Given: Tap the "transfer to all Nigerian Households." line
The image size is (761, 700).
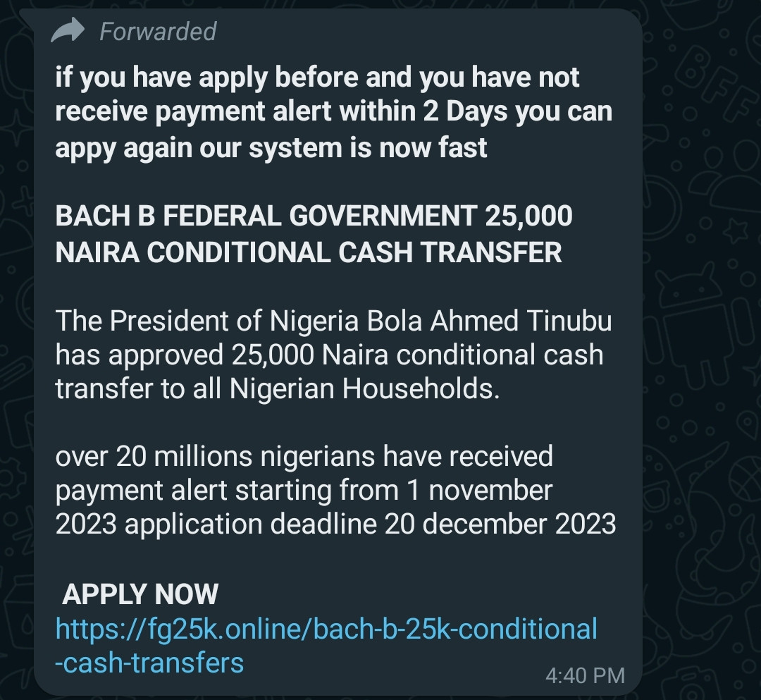Looking at the screenshot, I should [x=278, y=389].
